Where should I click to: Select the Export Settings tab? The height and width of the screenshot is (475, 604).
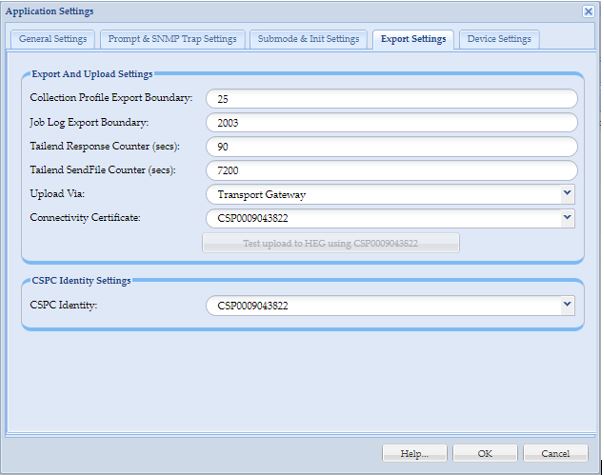[x=413, y=39]
